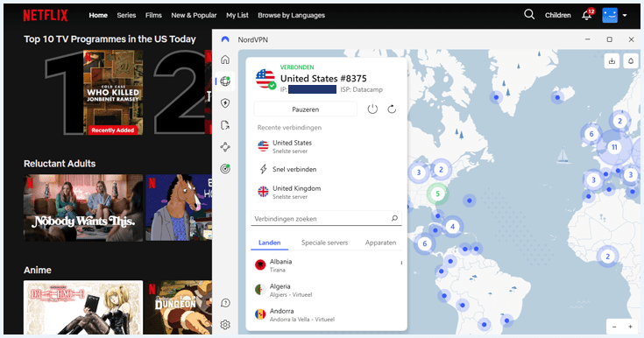The width and height of the screenshot is (644, 338).
Task: Click the Netflix logo
Action: tap(46, 16)
